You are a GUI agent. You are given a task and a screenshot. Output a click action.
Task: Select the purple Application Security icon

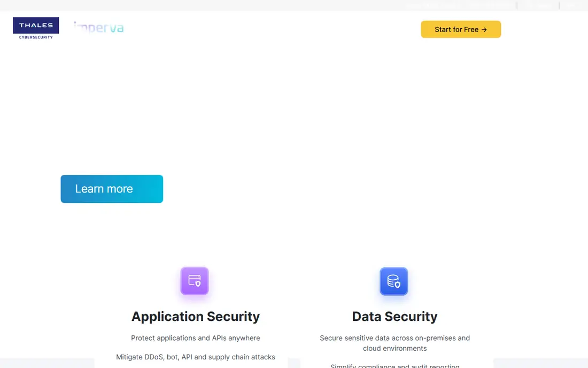click(195, 281)
